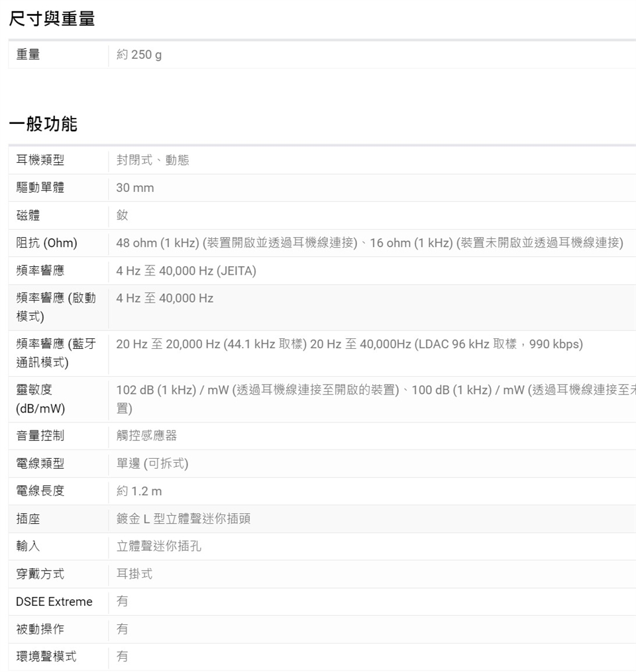
Task: Click the 尺寸與重量 section heading
Action: [x=52, y=19]
